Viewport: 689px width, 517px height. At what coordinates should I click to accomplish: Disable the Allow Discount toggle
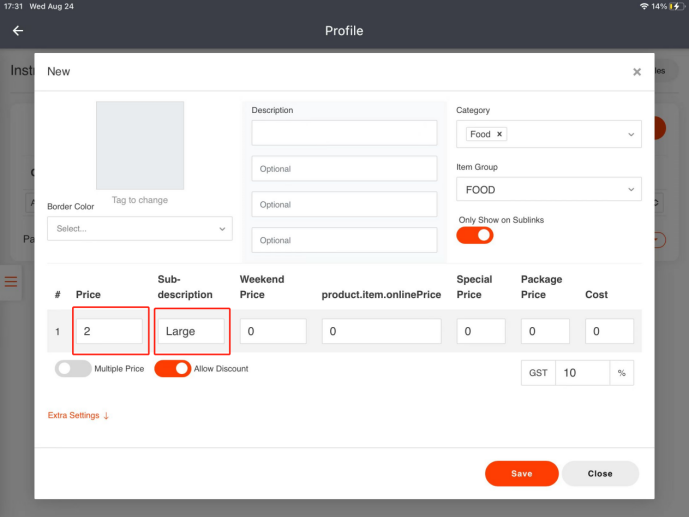[172, 368]
